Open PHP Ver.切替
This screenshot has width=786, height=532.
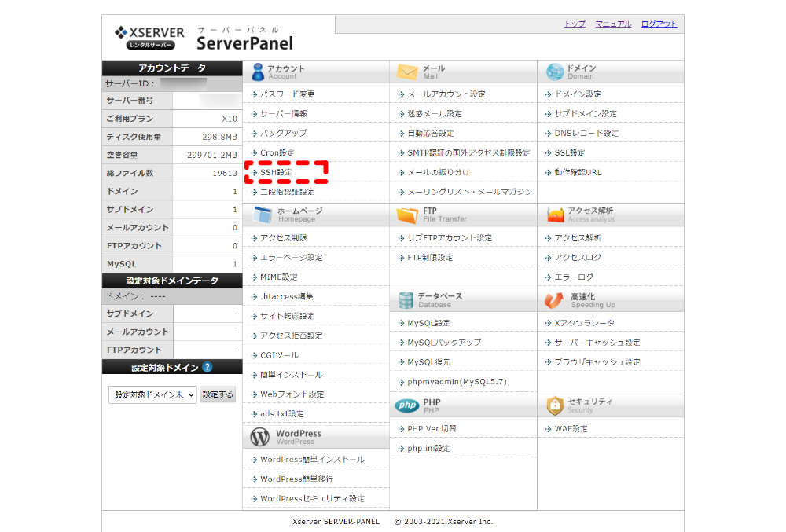[x=432, y=429]
